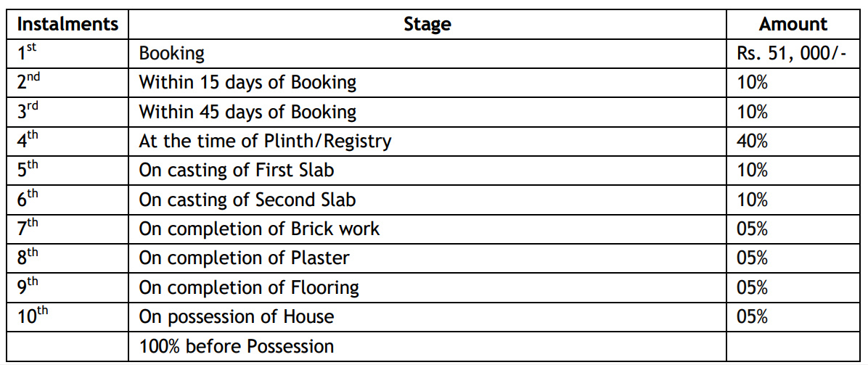
Task: Click the On completion of Flooring cell
Action: [249, 287]
